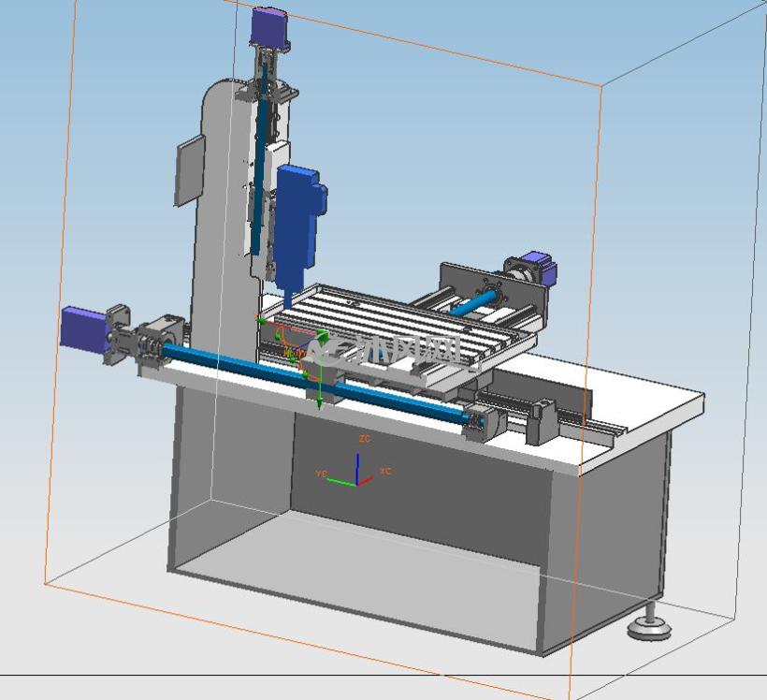Click the XC axis label

385,471
